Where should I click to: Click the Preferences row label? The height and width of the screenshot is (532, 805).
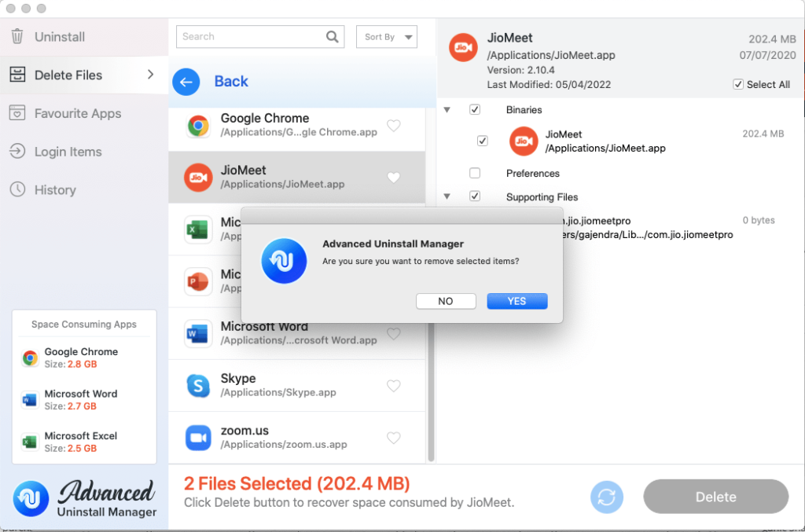click(532, 174)
